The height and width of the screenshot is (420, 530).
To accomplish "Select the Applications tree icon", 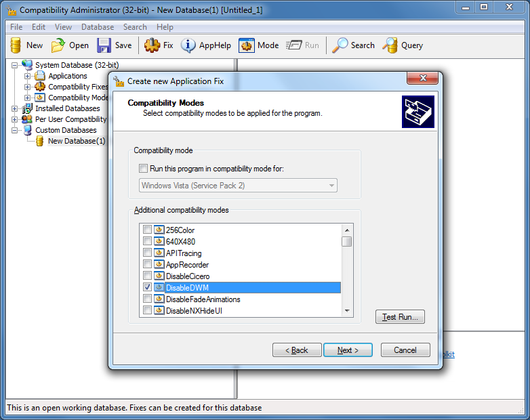I will coord(40,76).
